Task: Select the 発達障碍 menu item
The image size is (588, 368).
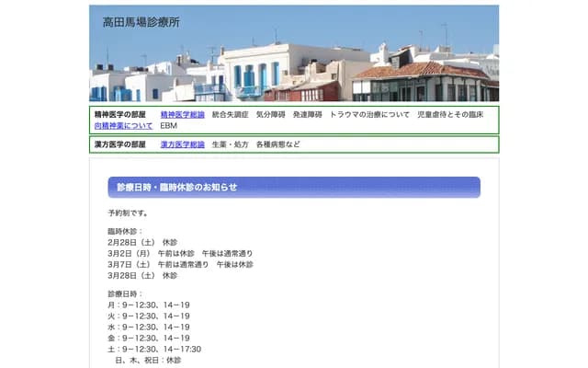Action: (x=308, y=114)
